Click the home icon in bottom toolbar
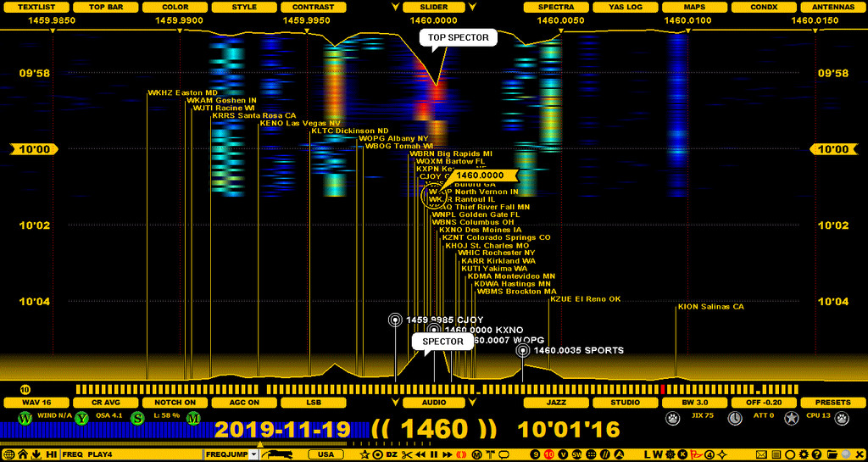Screen dimensions: 868x462 [x=23, y=454]
